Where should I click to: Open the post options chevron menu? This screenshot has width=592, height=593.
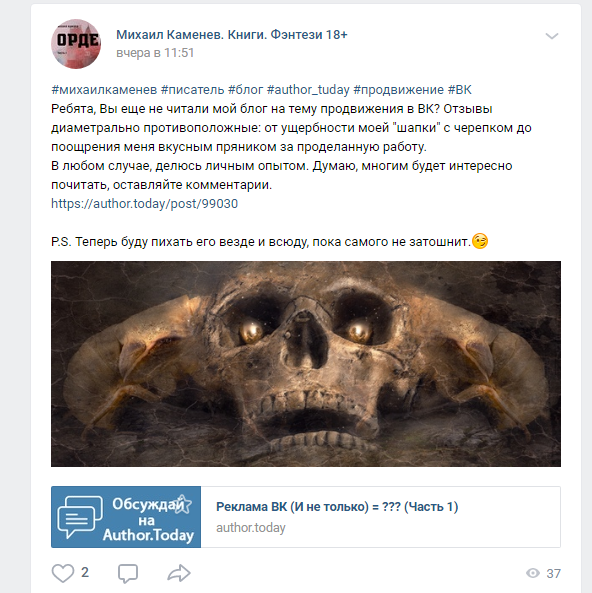(x=552, y=36)
